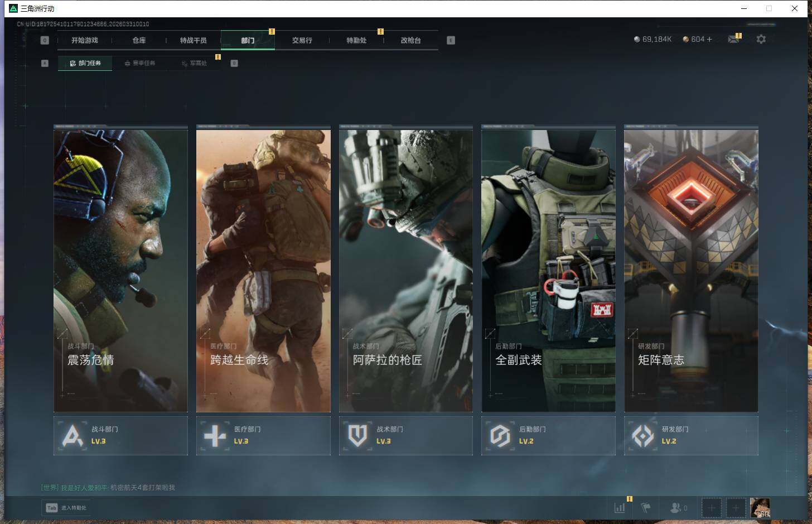This screenshot has height=524, width=812.
Task: Click the 研发部门 diamond emblem icon
Action: (642, 436)
